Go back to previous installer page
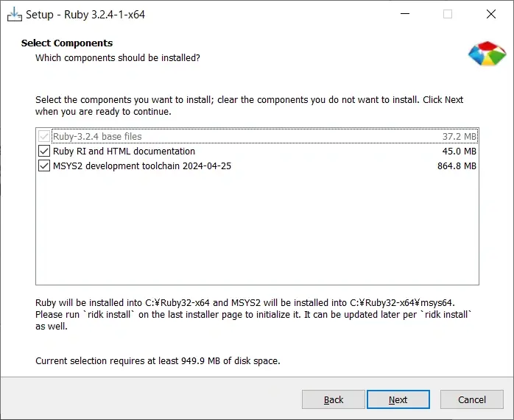Screen dimensions: 514x420 334,399
